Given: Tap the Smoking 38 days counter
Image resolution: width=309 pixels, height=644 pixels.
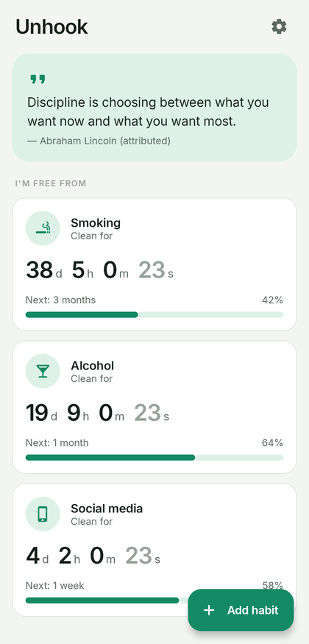Looking at the screenshot, I should 44,270.
